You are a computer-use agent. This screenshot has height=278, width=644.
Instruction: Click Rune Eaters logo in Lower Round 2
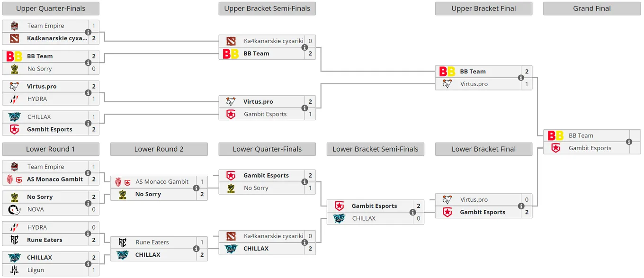(123, 242)
